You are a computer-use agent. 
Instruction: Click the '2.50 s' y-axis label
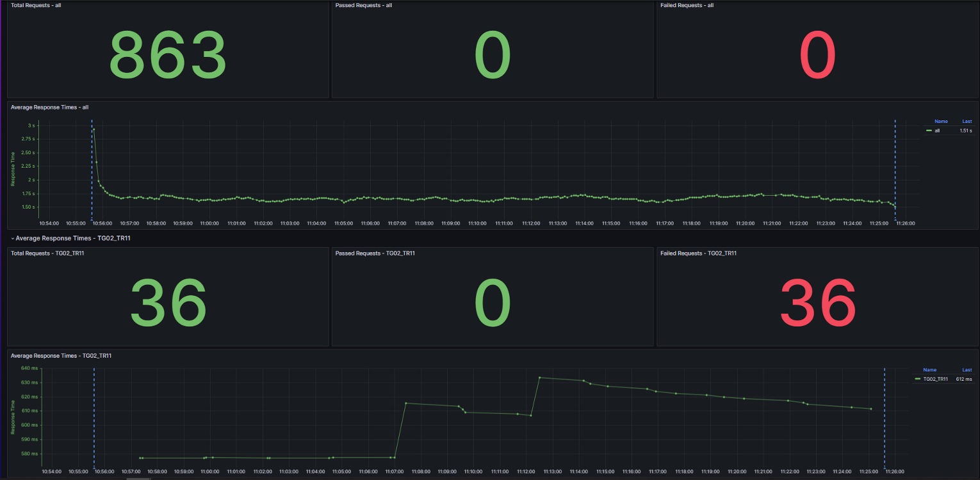click(28, 153)
